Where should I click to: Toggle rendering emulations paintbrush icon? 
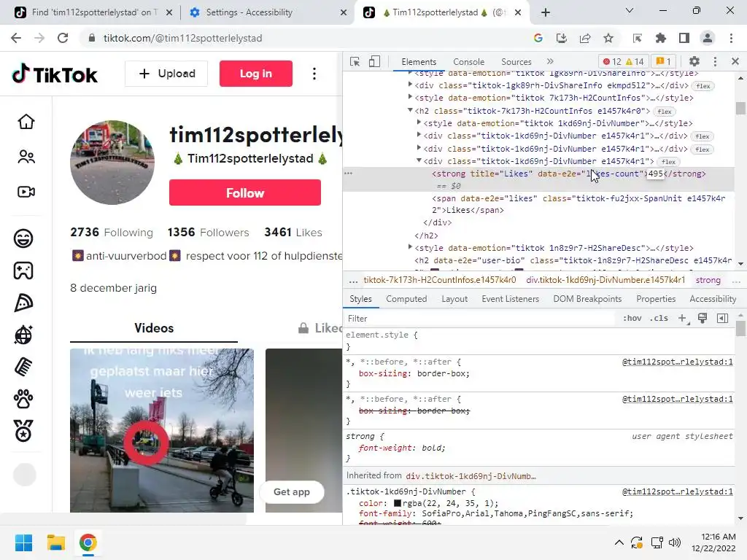[x=703, y=319]
